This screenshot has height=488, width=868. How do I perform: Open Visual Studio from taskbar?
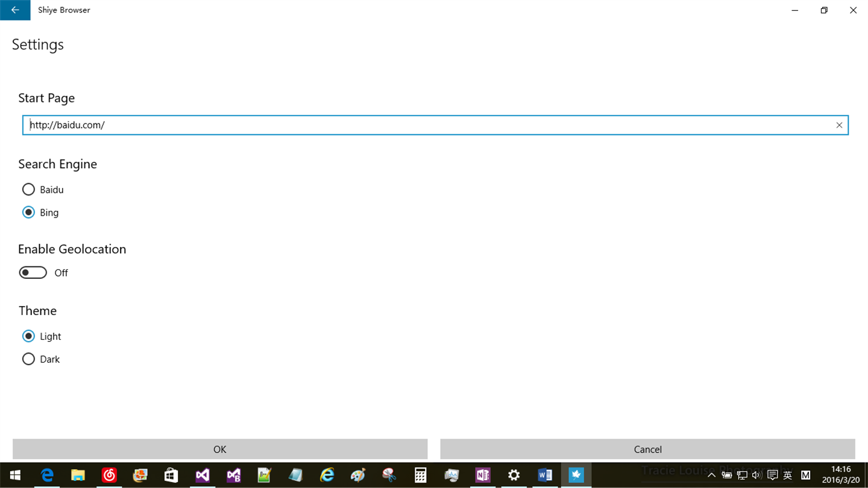point(203,475)
